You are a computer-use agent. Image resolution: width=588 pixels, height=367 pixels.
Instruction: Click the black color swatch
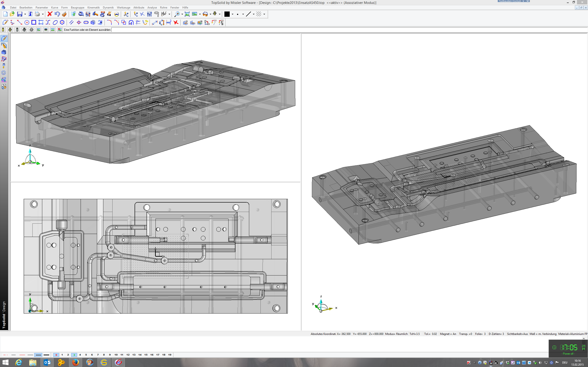tap(227, 14)
